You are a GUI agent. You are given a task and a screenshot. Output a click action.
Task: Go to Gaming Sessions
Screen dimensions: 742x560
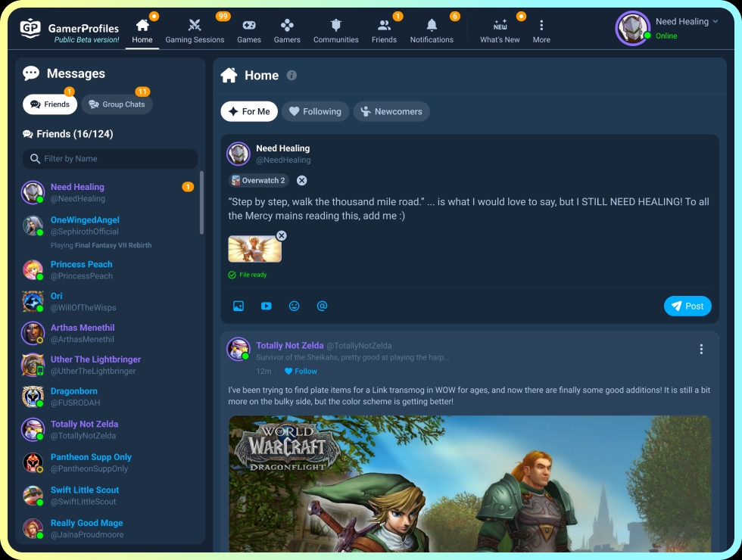tap(195, 29)
